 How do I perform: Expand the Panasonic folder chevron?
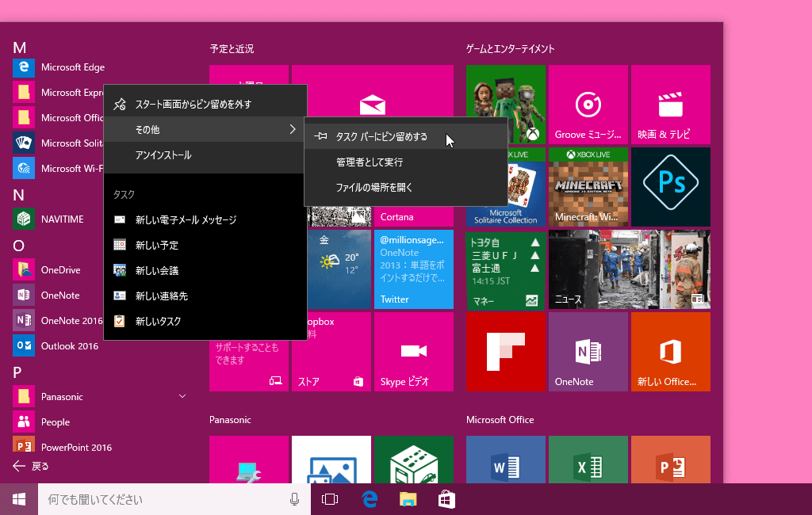(182, 396)
